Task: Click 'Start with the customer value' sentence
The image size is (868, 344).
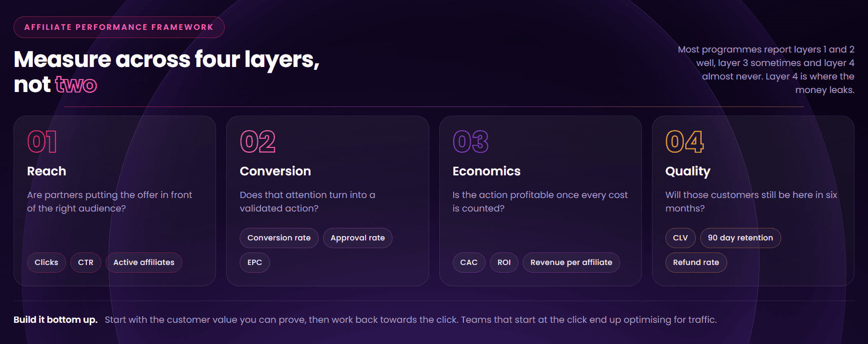Action: tap(411, 319)
